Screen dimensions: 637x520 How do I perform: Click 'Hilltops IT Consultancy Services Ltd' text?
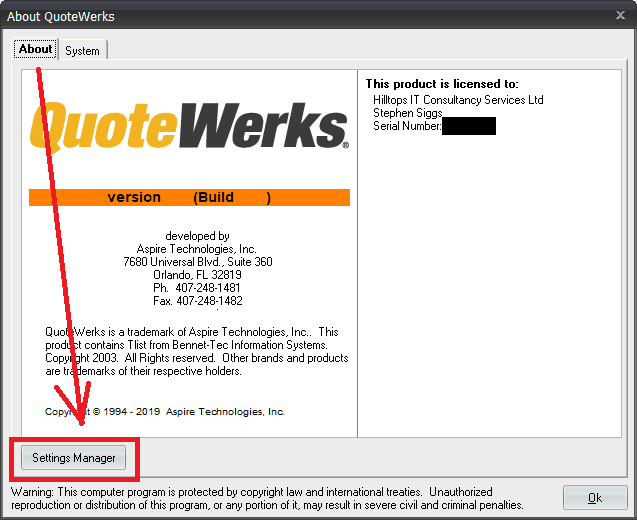point(458,100)
